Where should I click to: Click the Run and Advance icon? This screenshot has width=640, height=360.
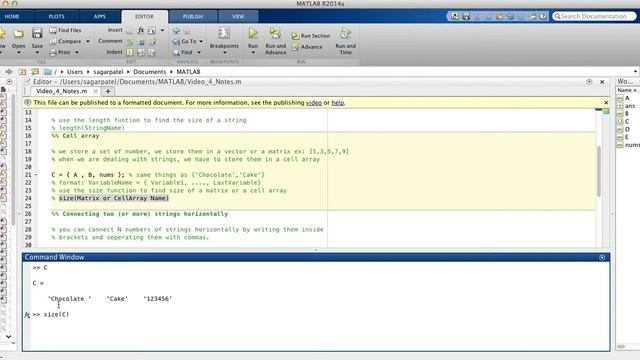(276, 33)
